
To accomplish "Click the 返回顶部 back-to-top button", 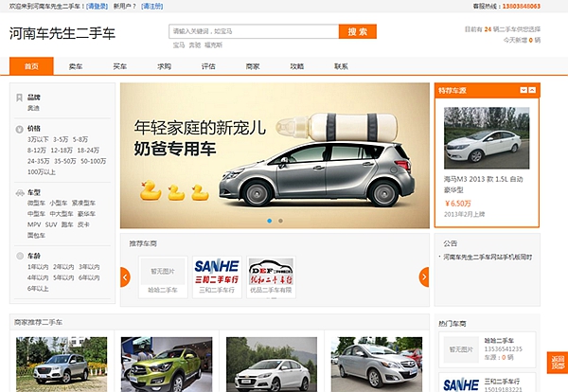I will pos(557,365).
